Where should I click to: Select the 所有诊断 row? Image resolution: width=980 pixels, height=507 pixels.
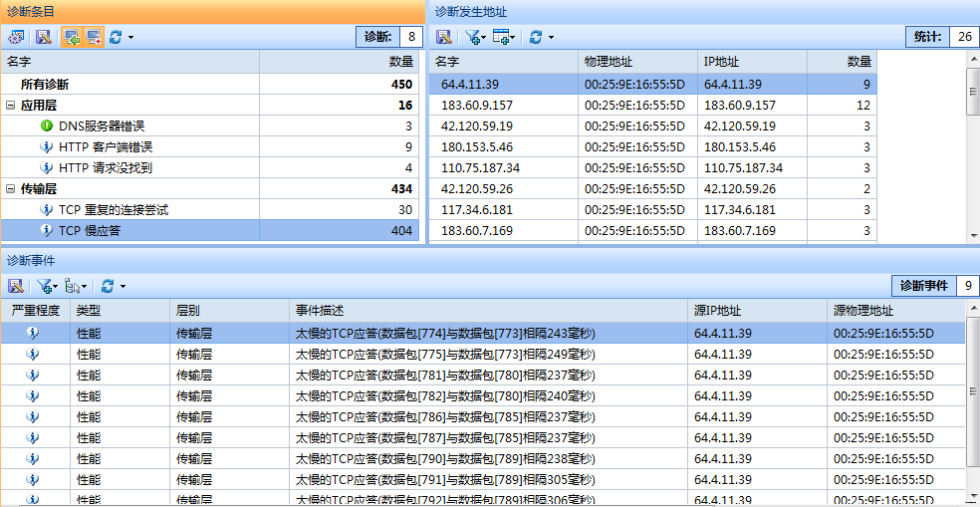pyautogui.click(x=209, y=85)
